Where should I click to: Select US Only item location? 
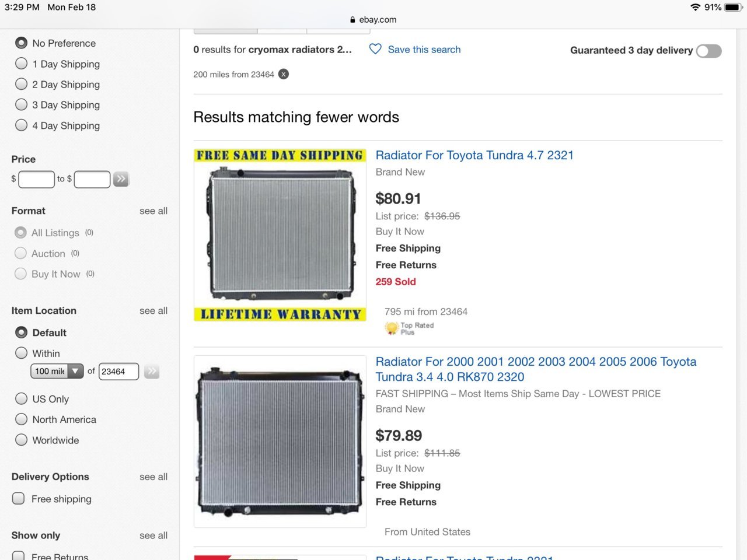22,399
